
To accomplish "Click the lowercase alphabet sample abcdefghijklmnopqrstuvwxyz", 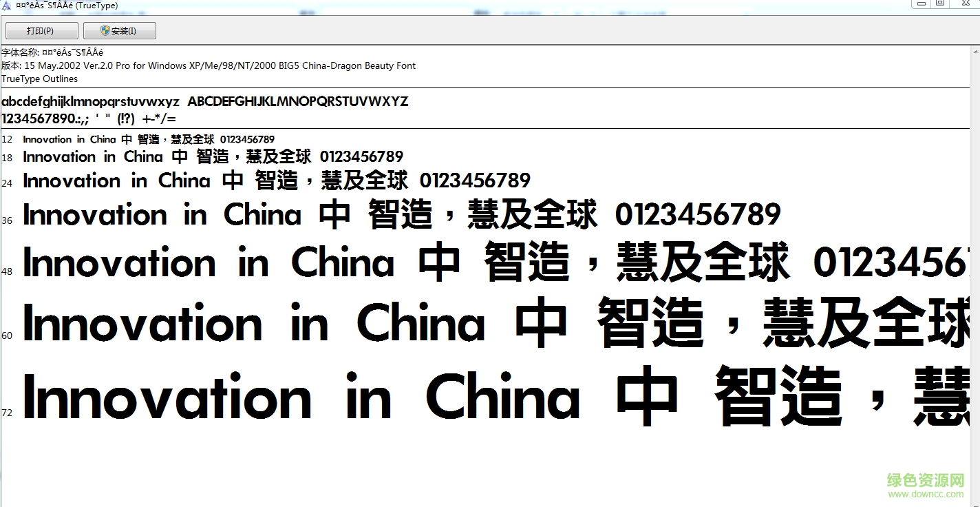I will click(x=90, y=102).
